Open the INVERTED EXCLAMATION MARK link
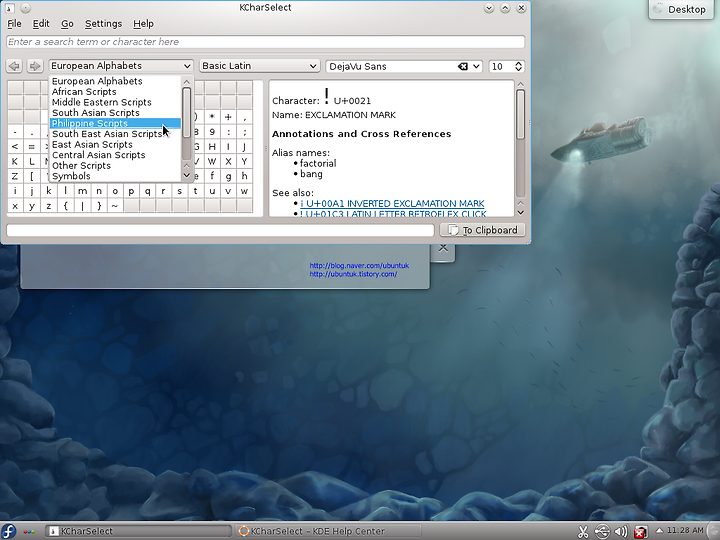The width and height of the screenshot is (720, 540). [x=392, y=203]
